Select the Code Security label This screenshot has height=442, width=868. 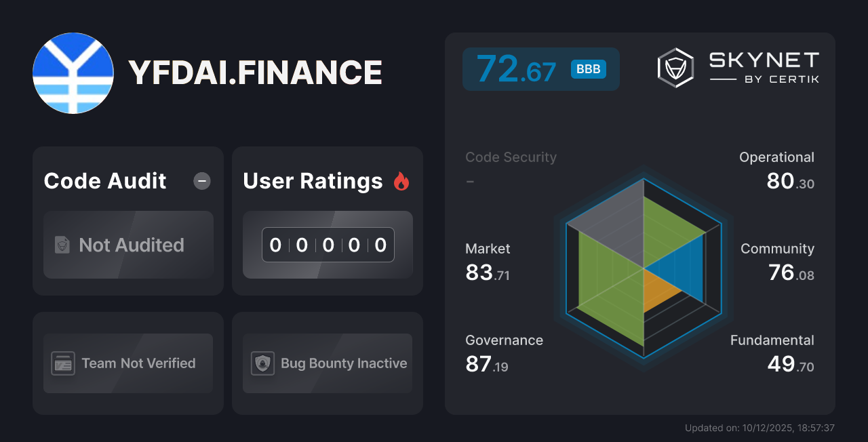(510, 157)
